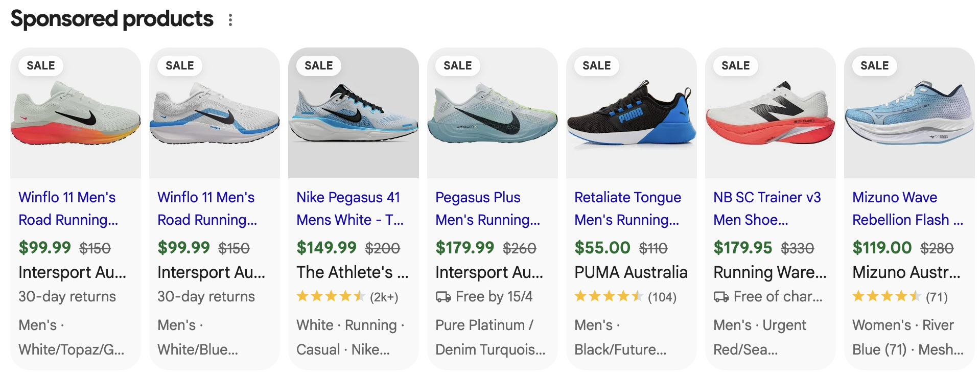Open the three-dot menu beside Sponsored products
980x376 pixels.
[x=231, y=19]
